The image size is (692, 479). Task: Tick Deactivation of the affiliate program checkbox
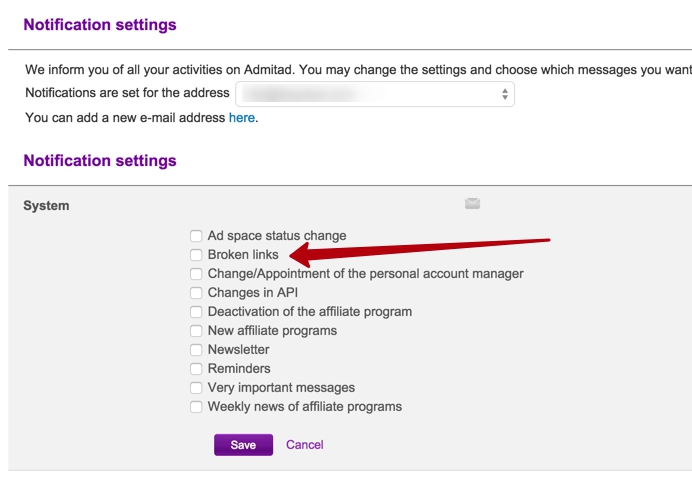[196, 312]
